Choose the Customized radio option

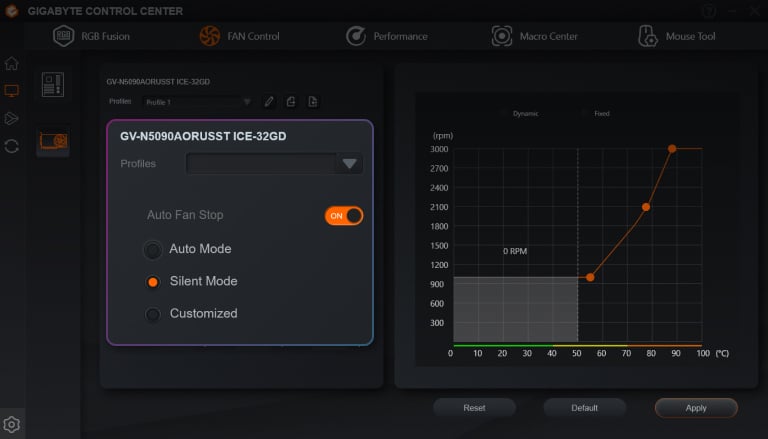coord(153,314)
